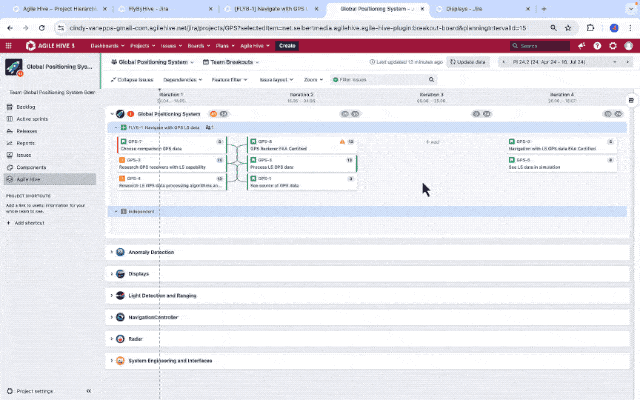
Task: Bookmark this page with the star icon
Action: click(x=568, y=28)
